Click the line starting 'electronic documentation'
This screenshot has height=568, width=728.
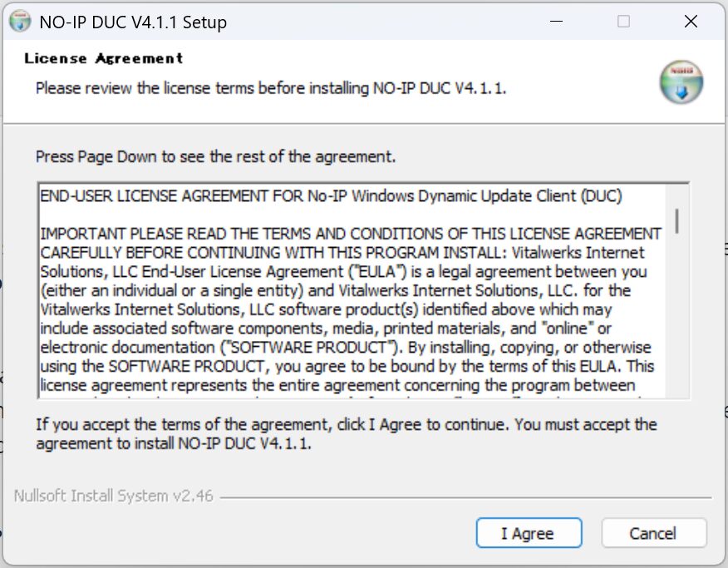coord(346,347)
